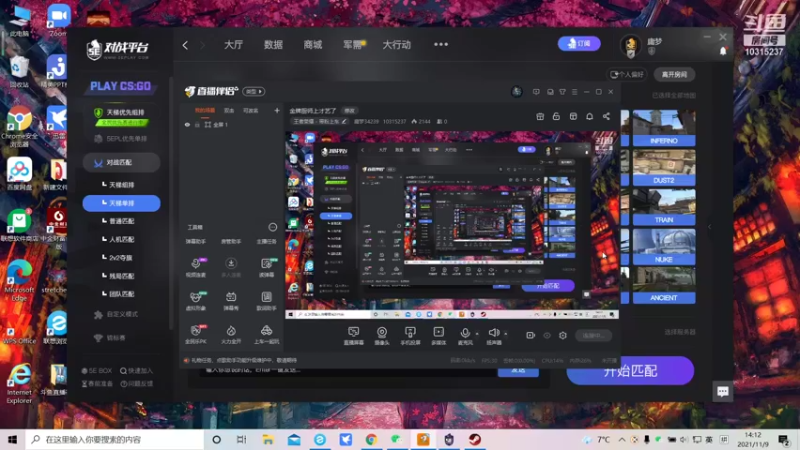Open the 5E notification bell
This screenshot has height=450, width=800.
pos(723,51)
